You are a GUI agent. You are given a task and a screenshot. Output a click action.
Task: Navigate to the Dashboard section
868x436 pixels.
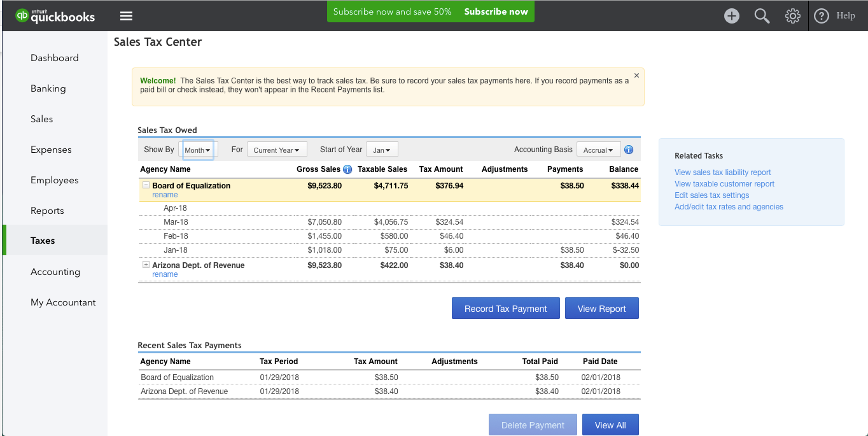(54, 57)
